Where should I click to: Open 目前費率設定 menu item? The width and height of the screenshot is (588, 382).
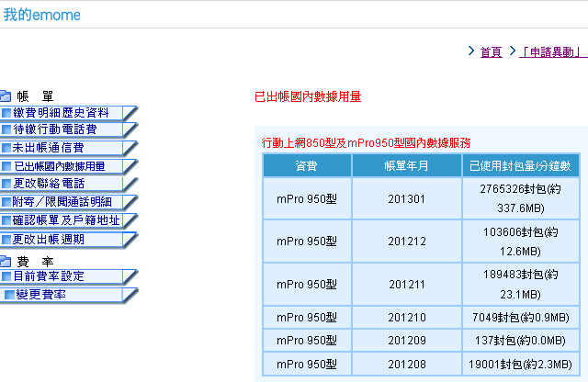coord(69,276)
